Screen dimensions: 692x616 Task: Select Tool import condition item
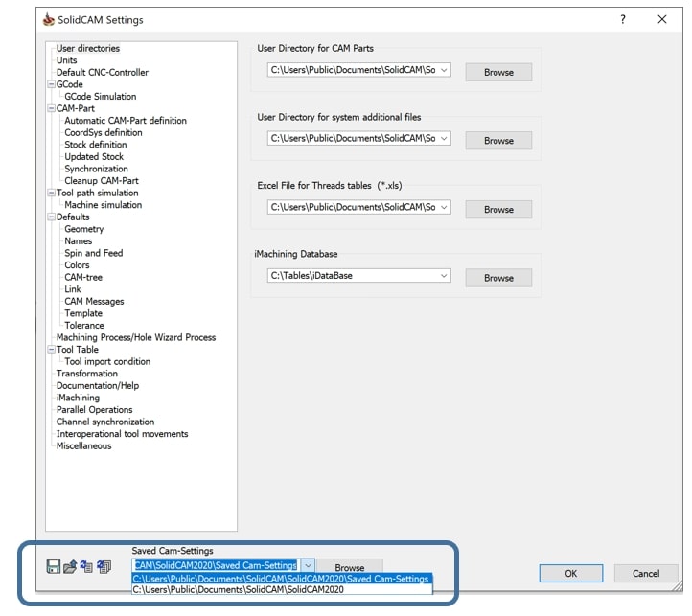pos(107,361)
